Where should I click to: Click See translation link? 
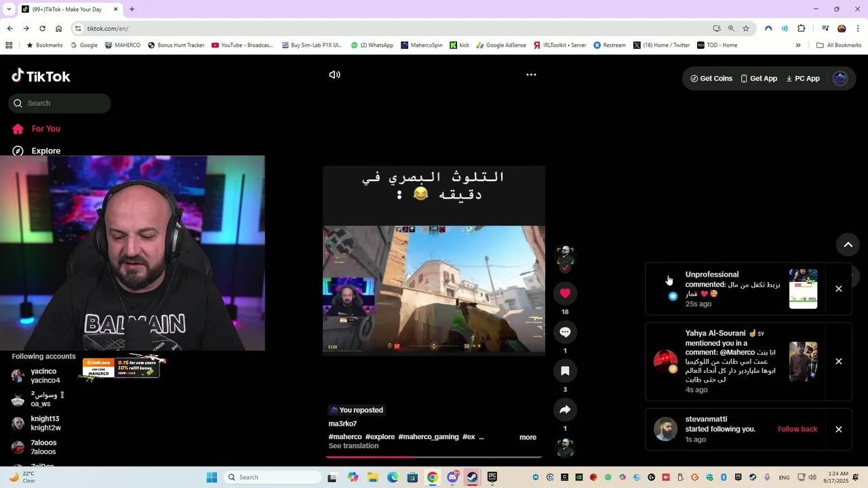click(x=353, y=446)
